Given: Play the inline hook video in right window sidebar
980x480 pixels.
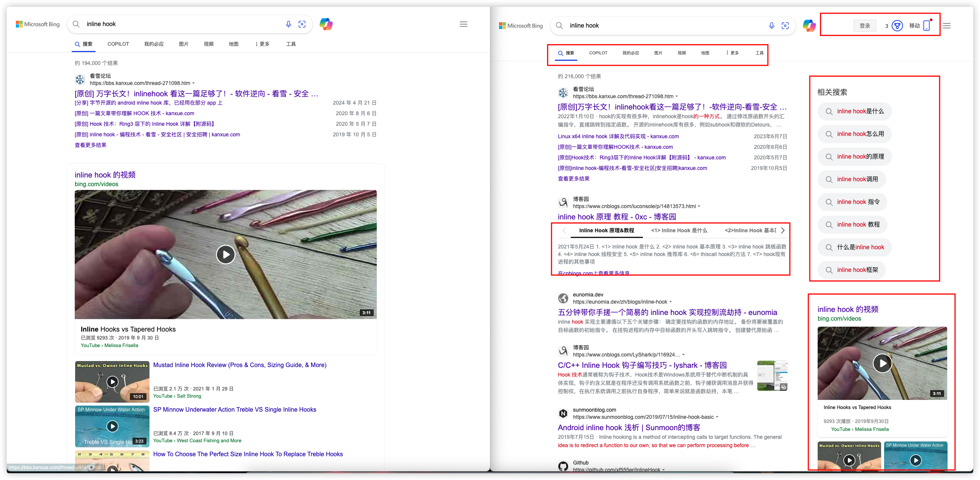Looking at the screenshot, I should (x=882, y=363).
